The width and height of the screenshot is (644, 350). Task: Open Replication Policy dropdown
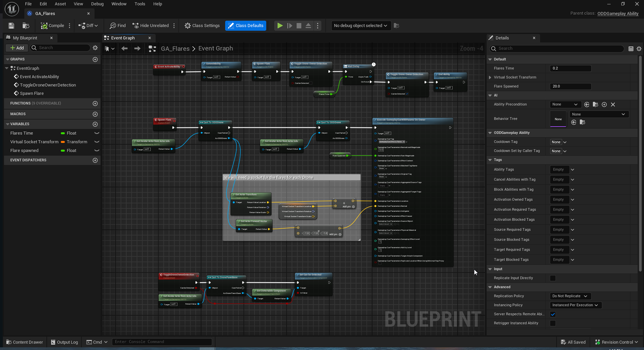[x=570, y=296]
